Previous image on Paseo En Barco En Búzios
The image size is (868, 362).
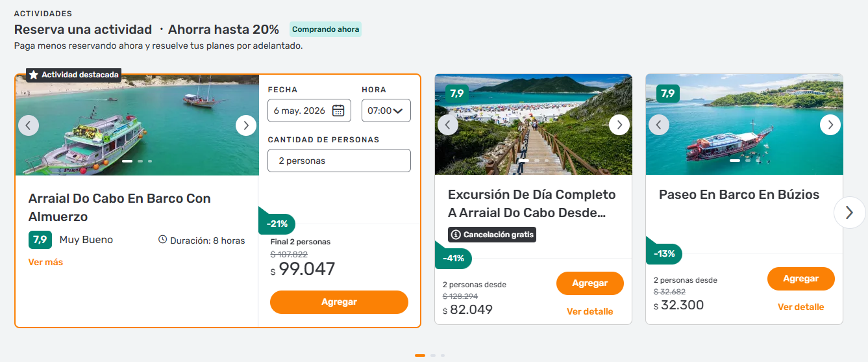point(659,125)
